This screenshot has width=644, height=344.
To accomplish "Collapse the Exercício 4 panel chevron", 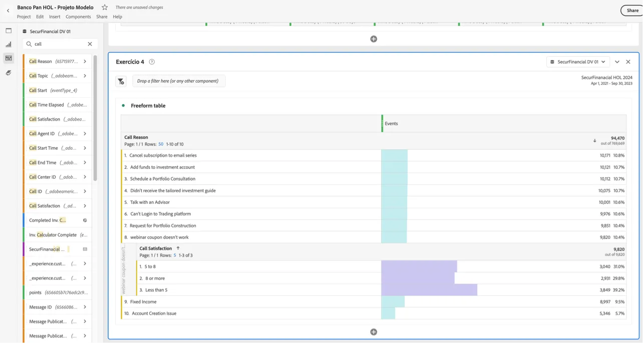I will pyautogui.click(x=617, y=62).
